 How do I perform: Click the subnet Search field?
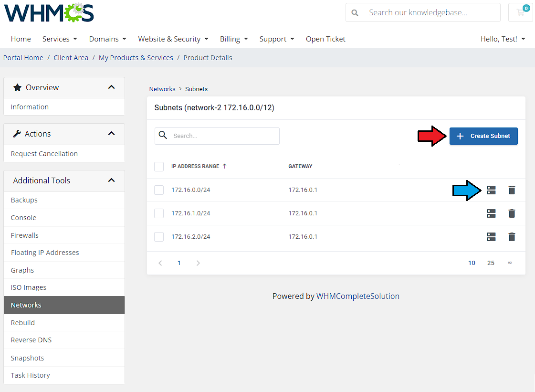[217, 136]
